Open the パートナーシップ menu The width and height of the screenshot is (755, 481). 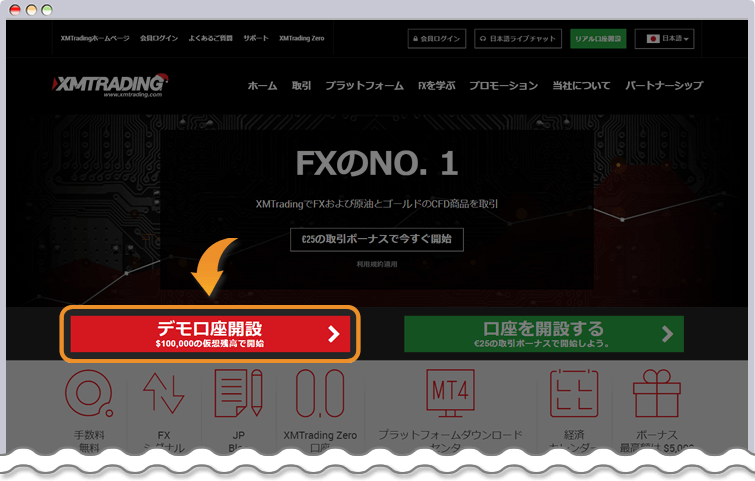tap(664, 86)
